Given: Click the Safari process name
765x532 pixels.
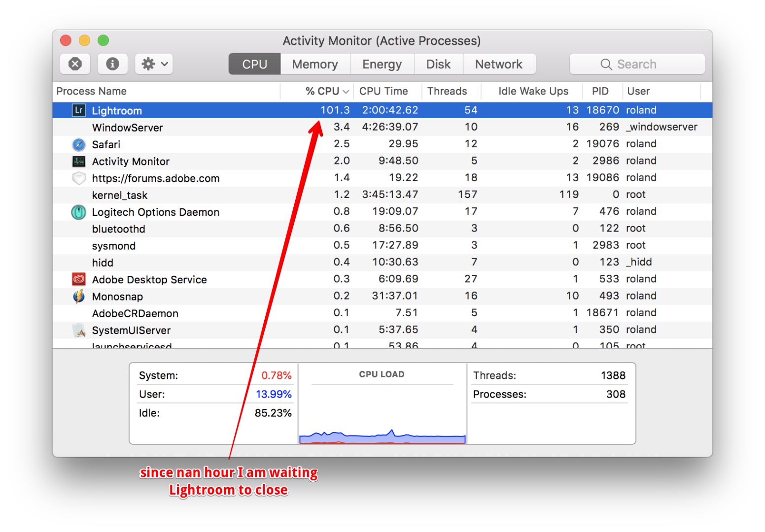Looking at the screenshot, I should pyautogui.click(x=106, y=144).
